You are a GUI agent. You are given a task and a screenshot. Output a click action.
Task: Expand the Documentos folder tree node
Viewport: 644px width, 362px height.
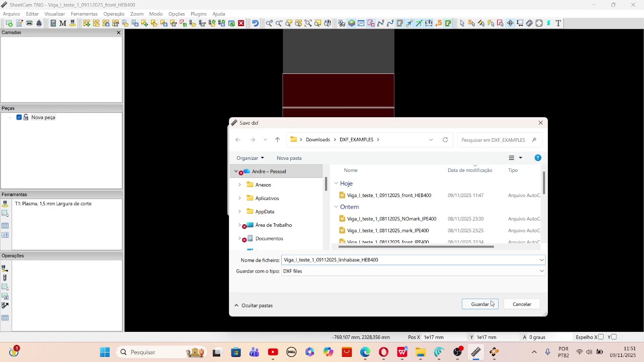click(x=239, y=238)
